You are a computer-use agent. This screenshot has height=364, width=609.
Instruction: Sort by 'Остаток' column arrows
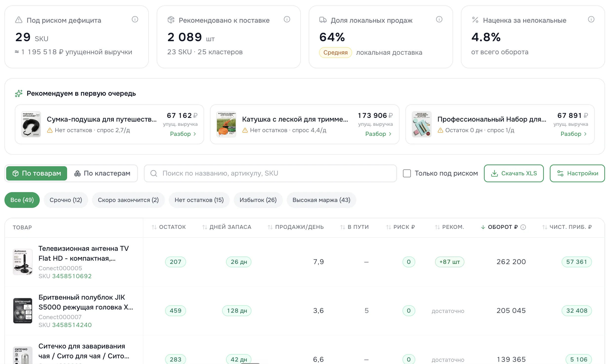click(x=154, y=227)
